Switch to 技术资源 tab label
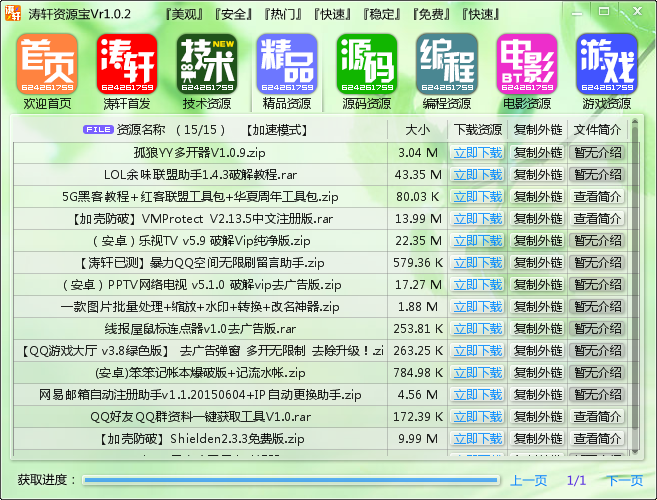The image size is (657, 500). pos(207,104)
